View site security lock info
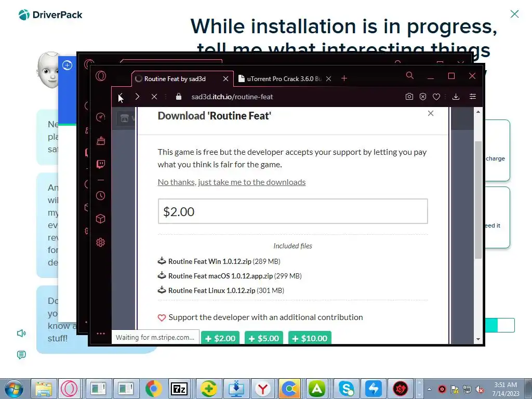The height and width of the screenshot is (399, 532). (x=179, y=97)
